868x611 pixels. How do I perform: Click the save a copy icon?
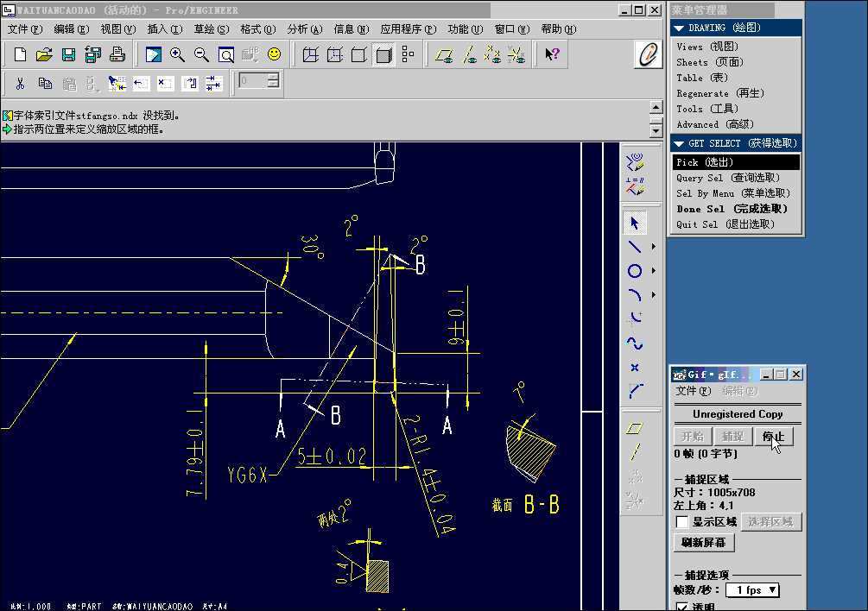[92, 54]
